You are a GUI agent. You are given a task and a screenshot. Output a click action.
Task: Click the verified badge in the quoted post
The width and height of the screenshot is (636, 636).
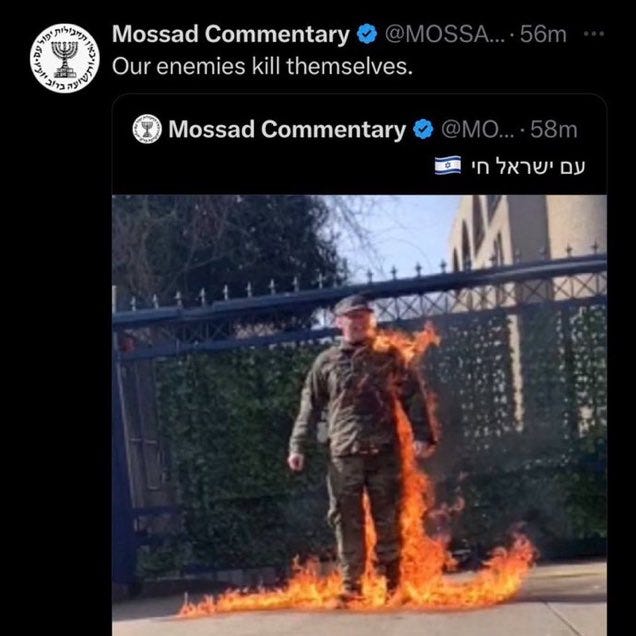tap(423, 129)
